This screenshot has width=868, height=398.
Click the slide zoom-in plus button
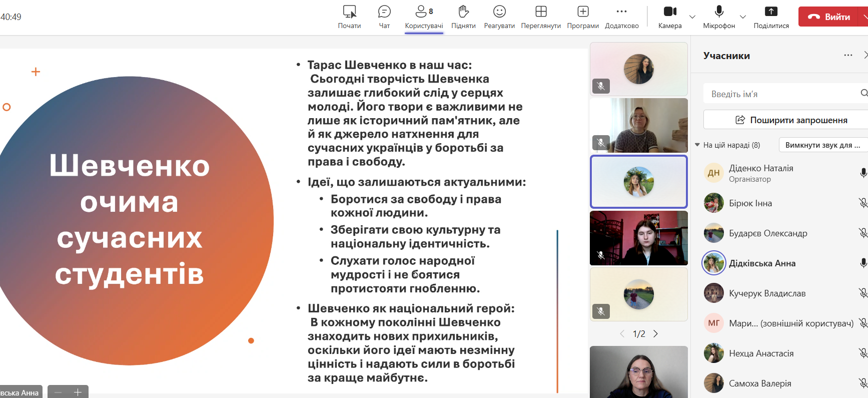click(78, 392)
